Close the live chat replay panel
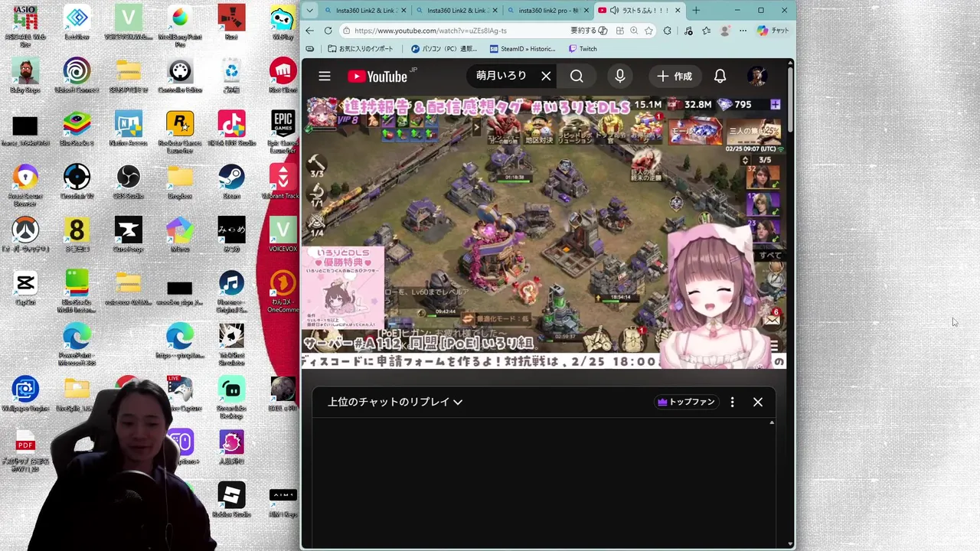Viewport: 980px width, 551px height. point(758,402)
